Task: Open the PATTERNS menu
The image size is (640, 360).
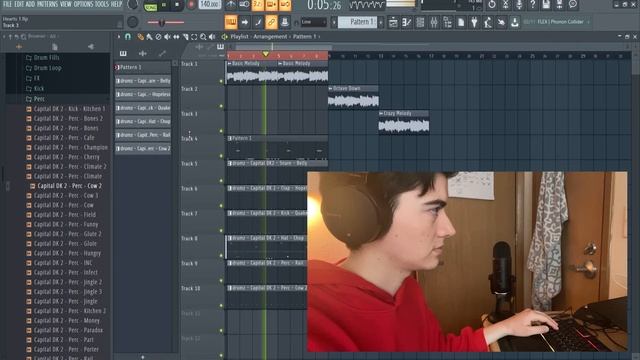Action: tap(47, 4)
